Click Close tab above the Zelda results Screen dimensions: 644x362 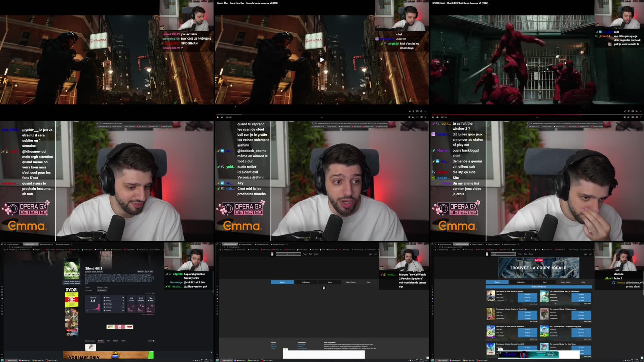(583, 282)
